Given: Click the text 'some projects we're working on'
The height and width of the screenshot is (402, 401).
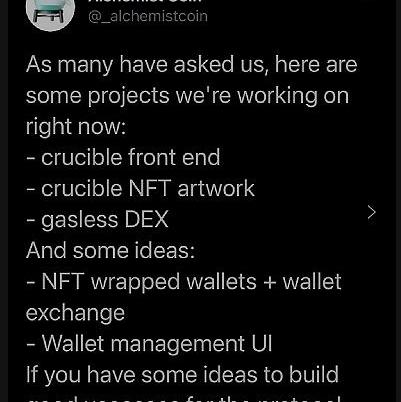Looking at the screenshot, I should (187, 96).
